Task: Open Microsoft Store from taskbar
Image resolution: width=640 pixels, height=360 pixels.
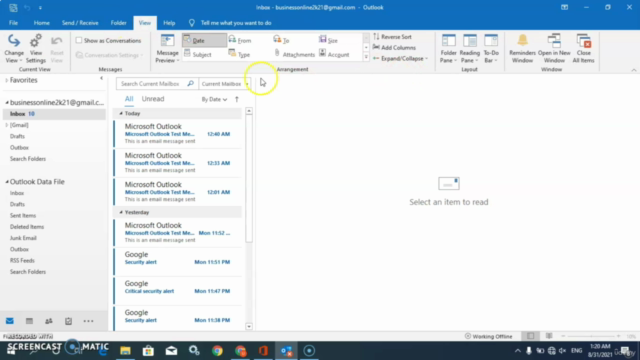Action: (148, 351)
